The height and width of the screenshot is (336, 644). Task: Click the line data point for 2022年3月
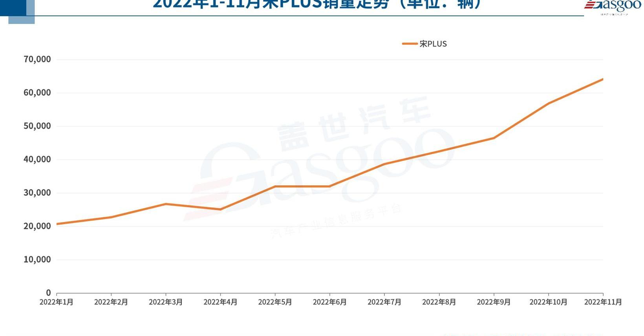coord(166,204)
